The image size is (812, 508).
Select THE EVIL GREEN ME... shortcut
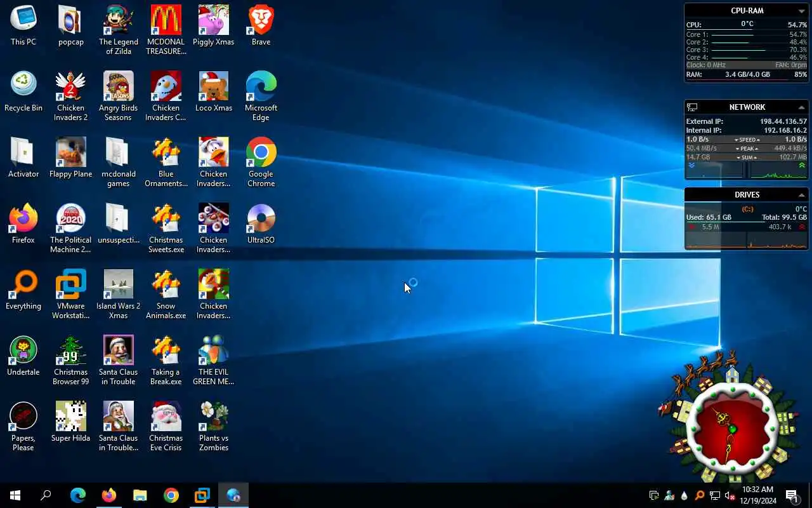point(214,360)
